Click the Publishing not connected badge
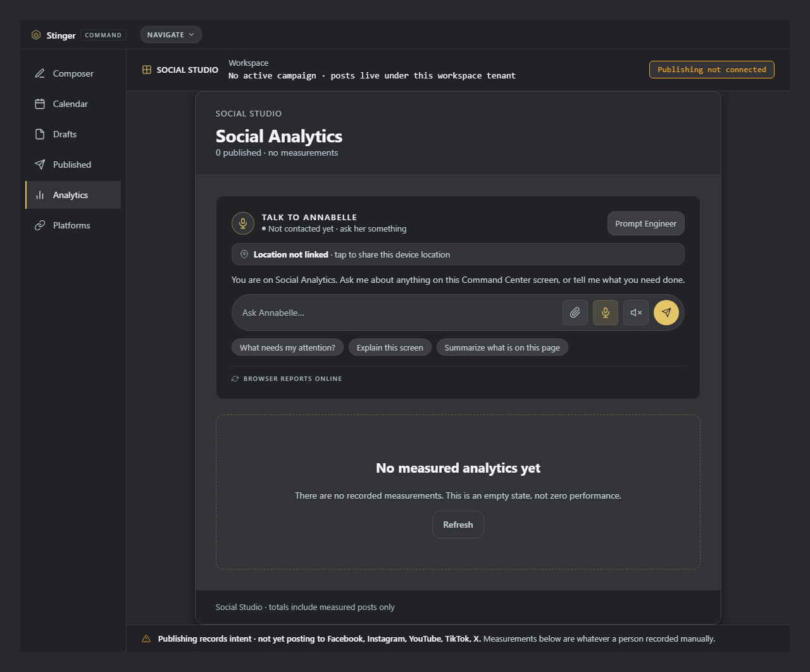810x672 pixels. (x=712, y=70)
